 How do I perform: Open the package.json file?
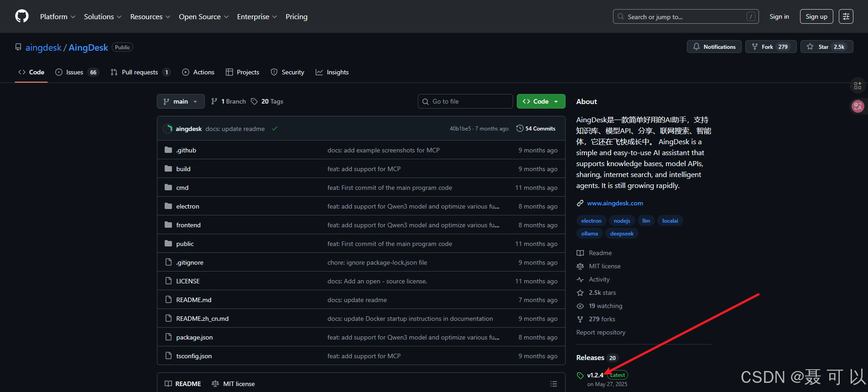click(194, 337)
